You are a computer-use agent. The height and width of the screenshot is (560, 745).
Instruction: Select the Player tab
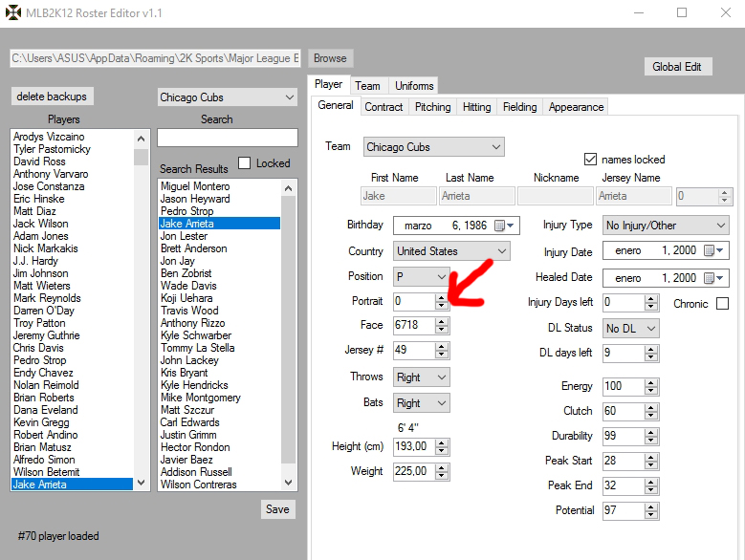tap(329, 84)
